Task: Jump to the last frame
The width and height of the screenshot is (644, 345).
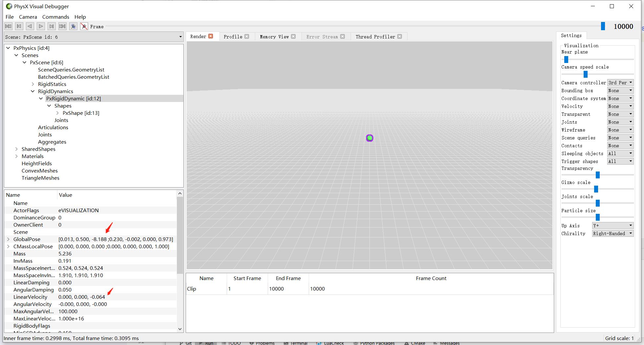Action: 62,26
